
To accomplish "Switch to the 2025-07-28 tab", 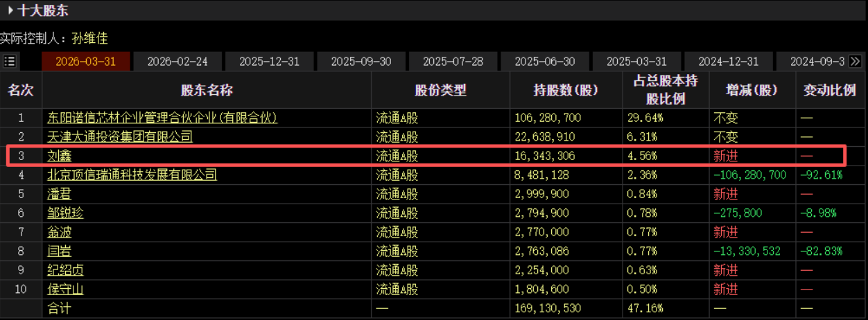I will [x=453, y=61].
